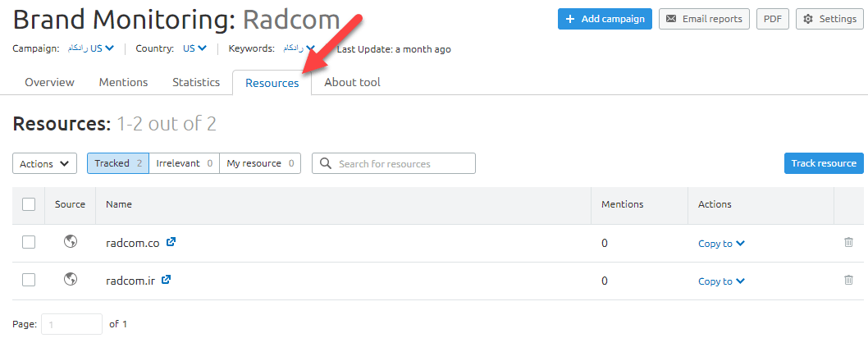Viewport: 868px width, 361px height.
Task: Click the magnifier icon in resource search
Action: click(x=326, y=164)
